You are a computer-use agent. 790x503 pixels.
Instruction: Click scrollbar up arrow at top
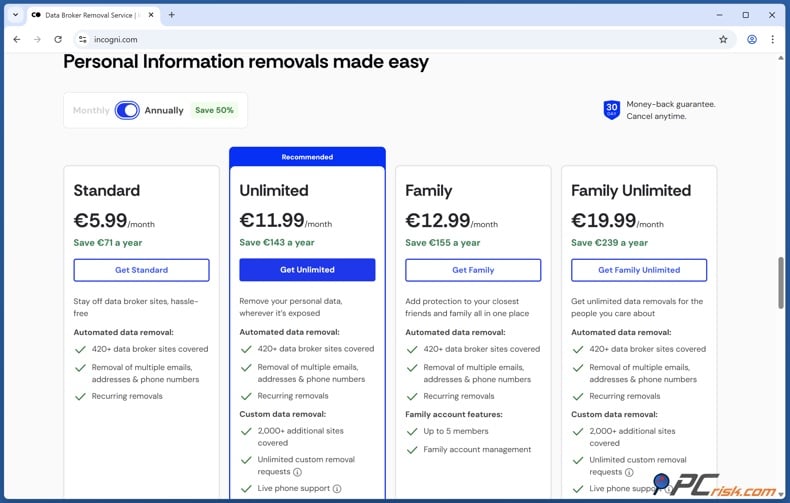coord(781,58)
